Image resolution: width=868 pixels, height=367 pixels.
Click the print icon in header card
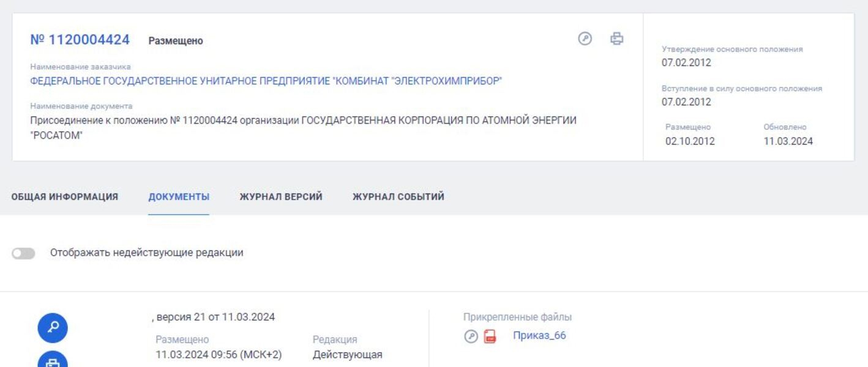point(616,39)
